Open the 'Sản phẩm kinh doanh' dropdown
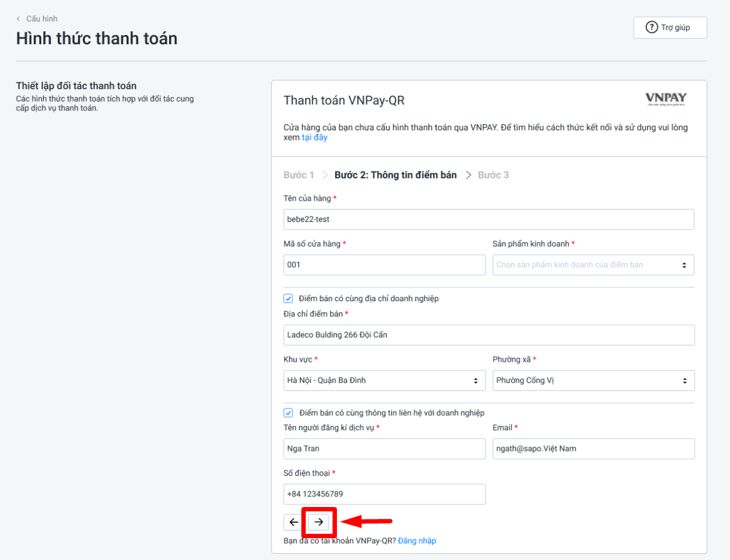730x560 pixels. 593,265
